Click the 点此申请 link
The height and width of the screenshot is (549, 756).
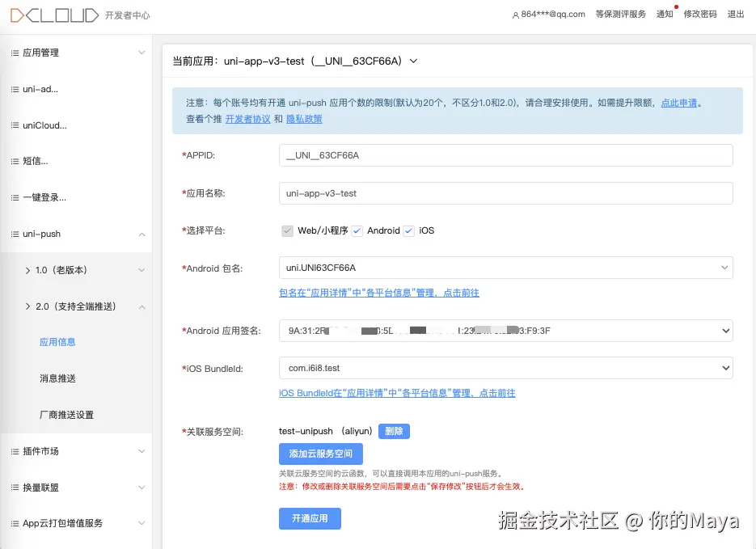(679, 103)
